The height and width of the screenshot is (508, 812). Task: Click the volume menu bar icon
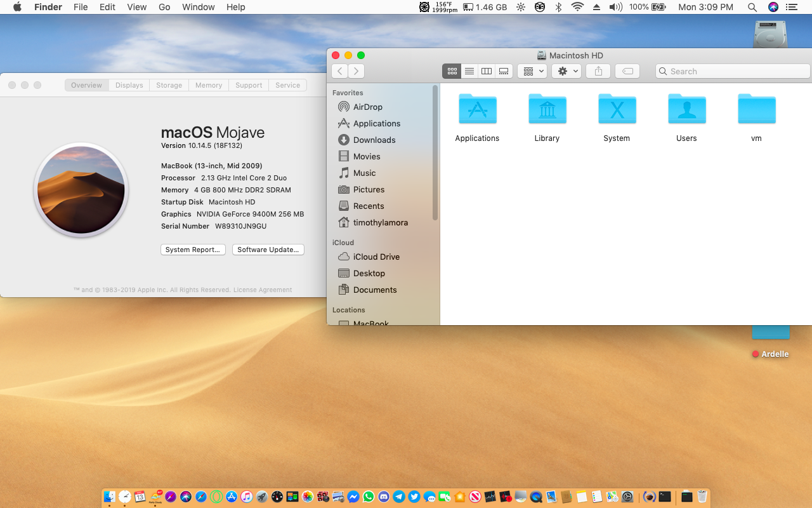tap(615, 7)
